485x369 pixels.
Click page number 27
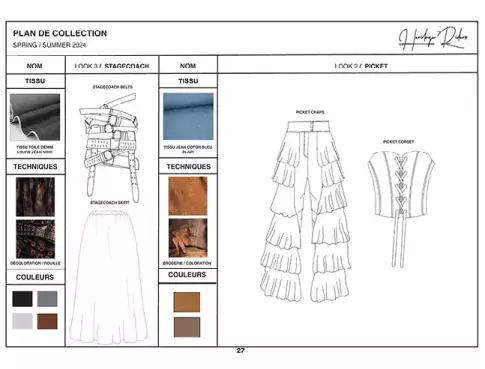pos(241,350)
